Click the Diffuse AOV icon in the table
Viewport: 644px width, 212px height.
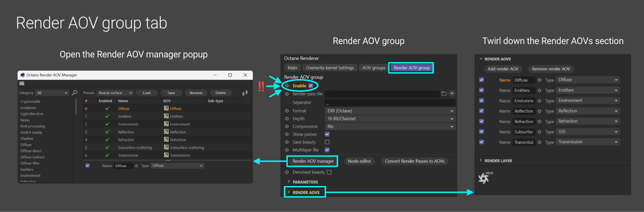[166, 108]
